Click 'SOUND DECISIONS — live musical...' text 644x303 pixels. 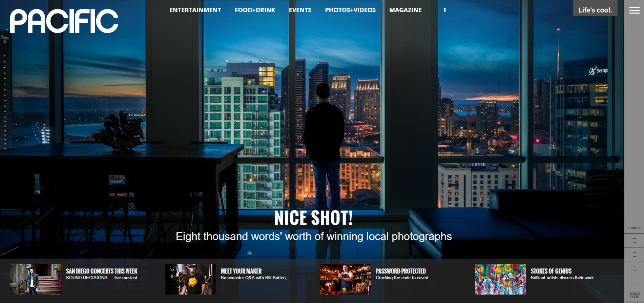103,278
